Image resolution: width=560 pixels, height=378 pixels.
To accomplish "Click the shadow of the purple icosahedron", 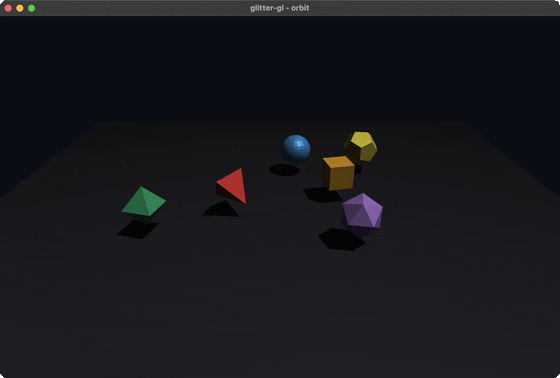I will (341, 239).
